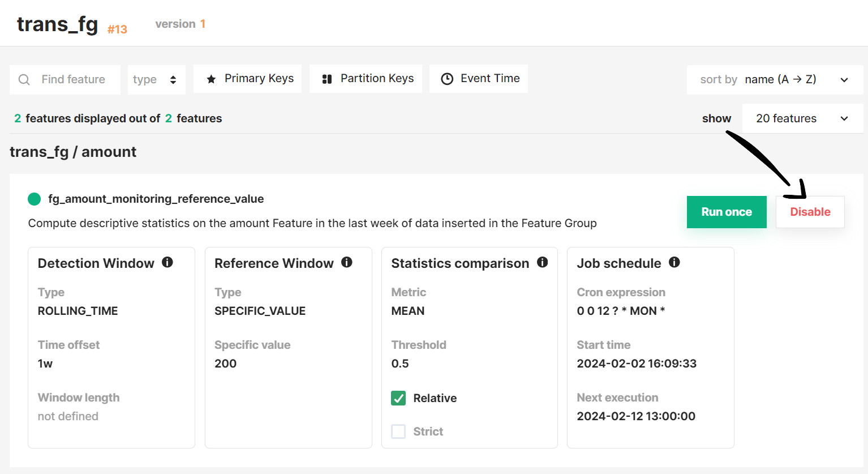This screenshot has width=868, height=474.
Task: Enable the Strict checkbox
Action: (398, 431)
